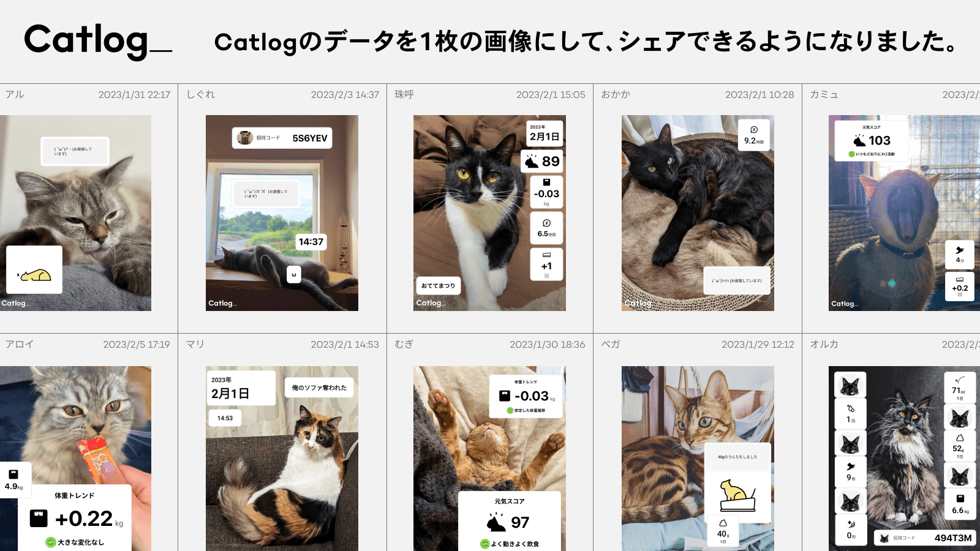Tap the 9.2時間 sleep badge on おかか's card

(x=754, y=136)
